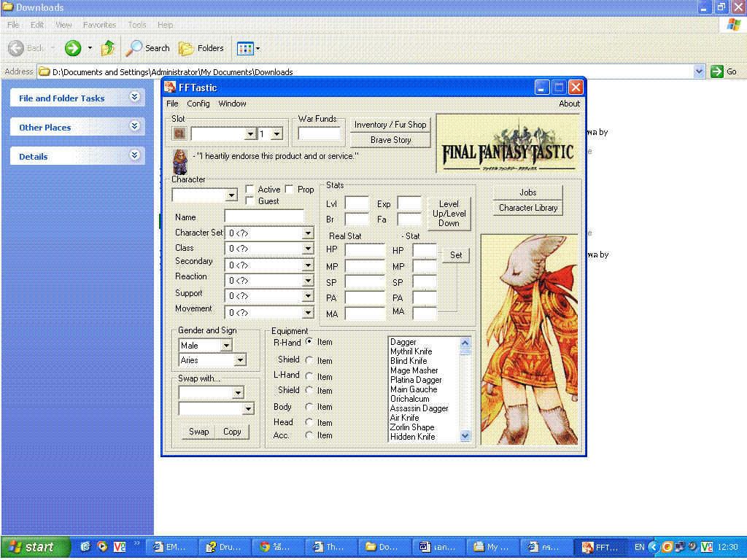Click the green Go arrow button

pyautogui.click(x=716, y=71)
